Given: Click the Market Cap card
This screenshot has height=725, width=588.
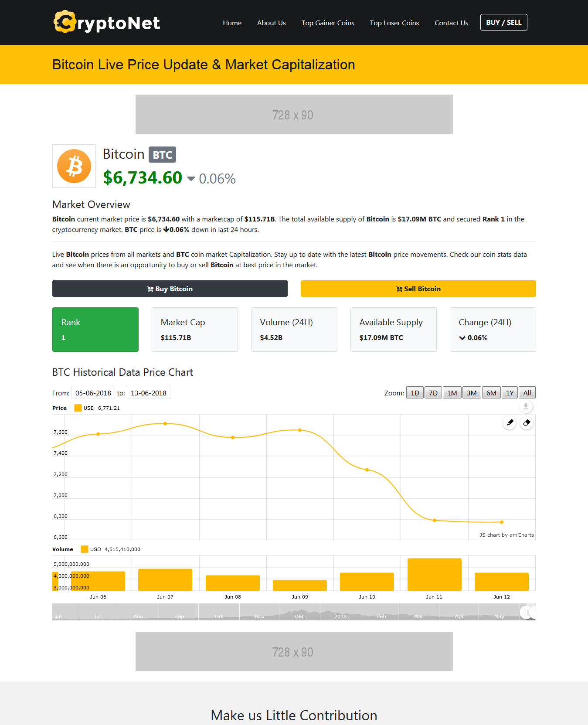Looking at the screenshot, I should pyautogui.click(x=195, y=330).
